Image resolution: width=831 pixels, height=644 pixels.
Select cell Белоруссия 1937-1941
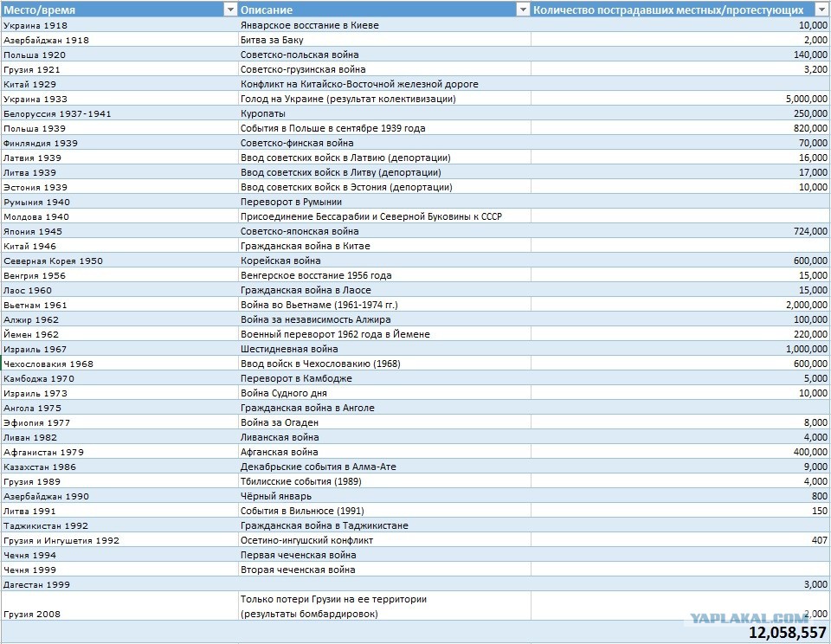pos(119,113)
